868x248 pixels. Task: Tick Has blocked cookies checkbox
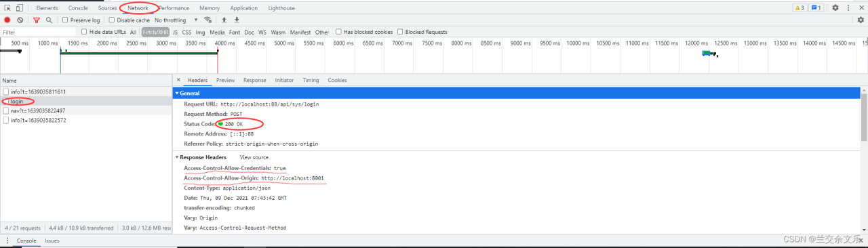338,32
